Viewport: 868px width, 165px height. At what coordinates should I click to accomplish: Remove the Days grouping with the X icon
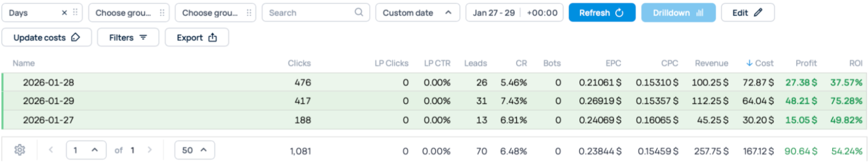(64, 13)
